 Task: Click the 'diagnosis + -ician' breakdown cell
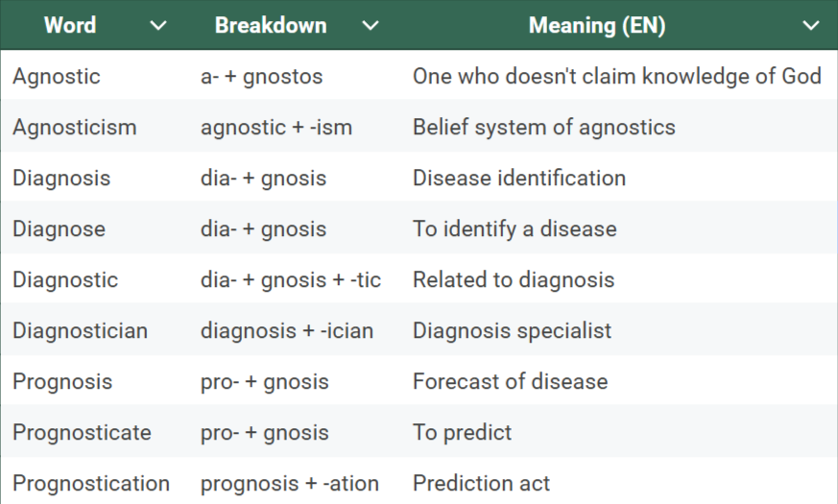[x=287, y=330]
